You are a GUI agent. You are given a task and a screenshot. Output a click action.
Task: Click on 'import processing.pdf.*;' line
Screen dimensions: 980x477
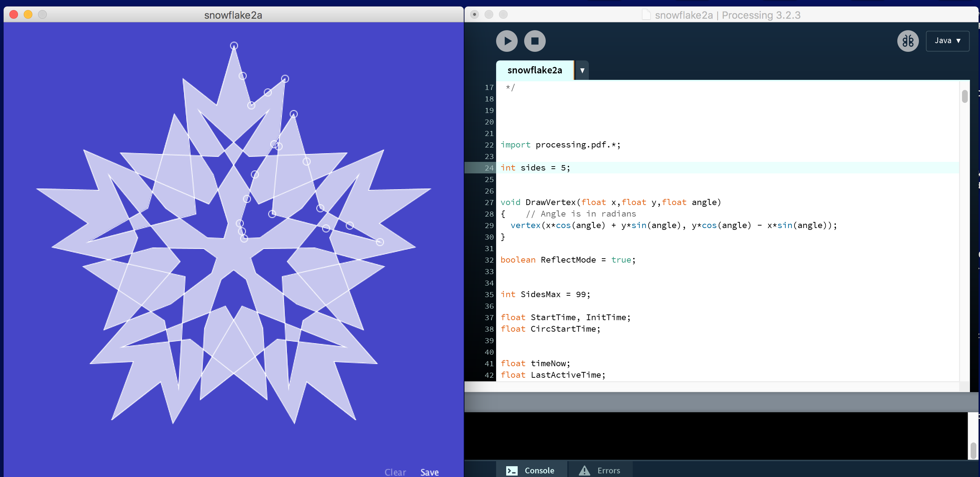pos(560,145)
